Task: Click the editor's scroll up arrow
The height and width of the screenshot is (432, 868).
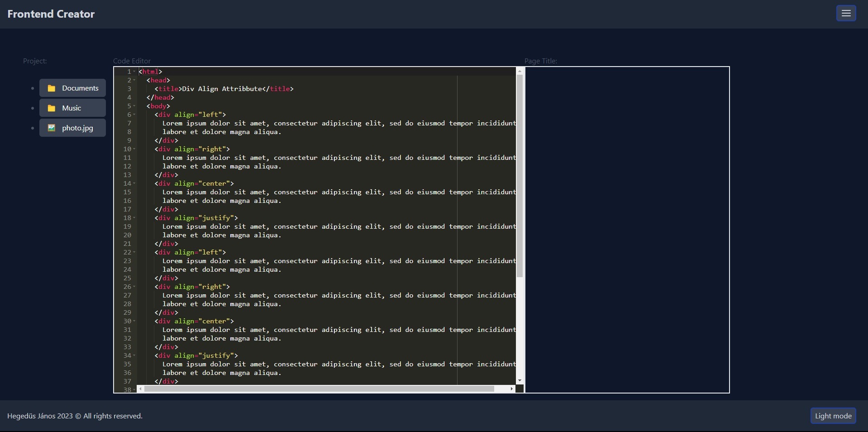Action: tap(520, 71)
